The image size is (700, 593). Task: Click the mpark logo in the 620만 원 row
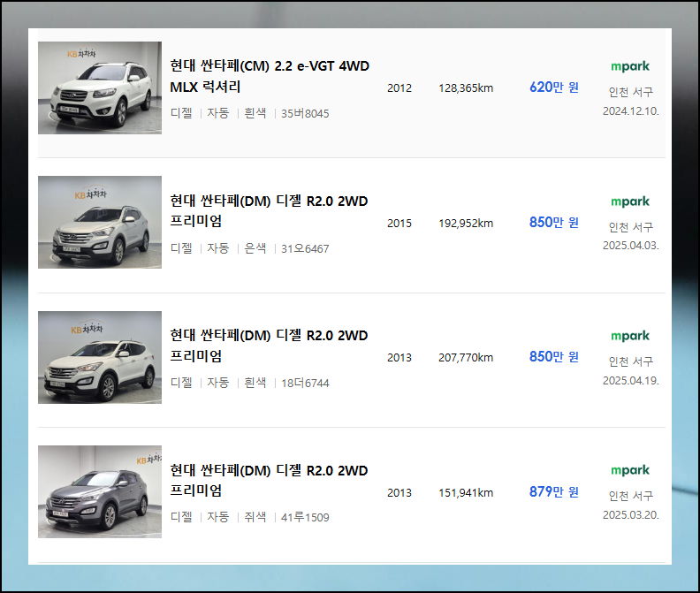point(630,66)
